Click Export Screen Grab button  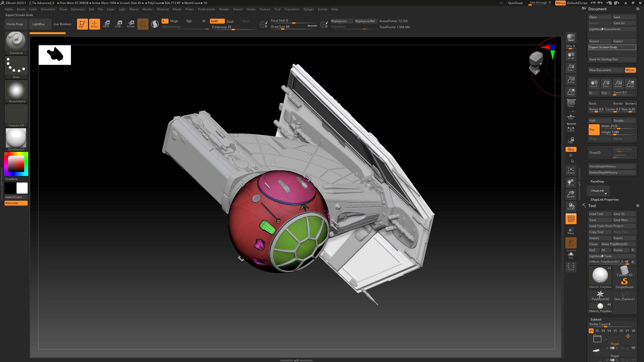[x=612, y=47]
